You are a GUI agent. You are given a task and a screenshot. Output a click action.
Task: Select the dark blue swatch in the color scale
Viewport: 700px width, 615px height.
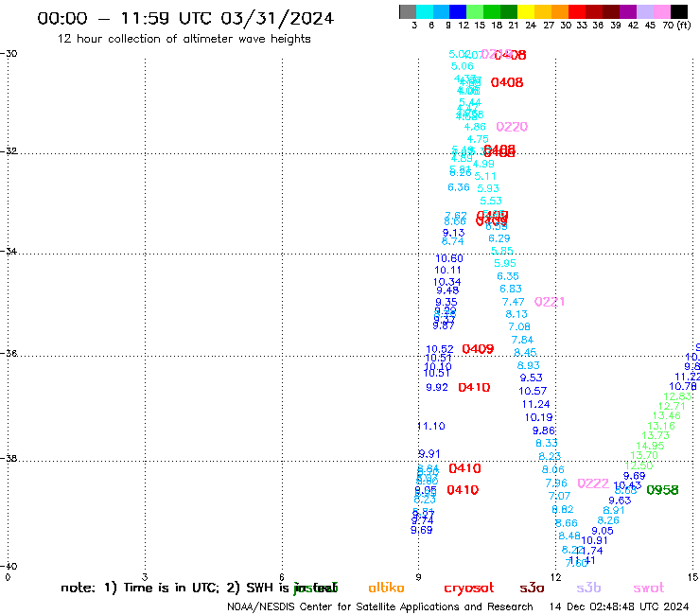pyautogui.click(x=458, y=11)
